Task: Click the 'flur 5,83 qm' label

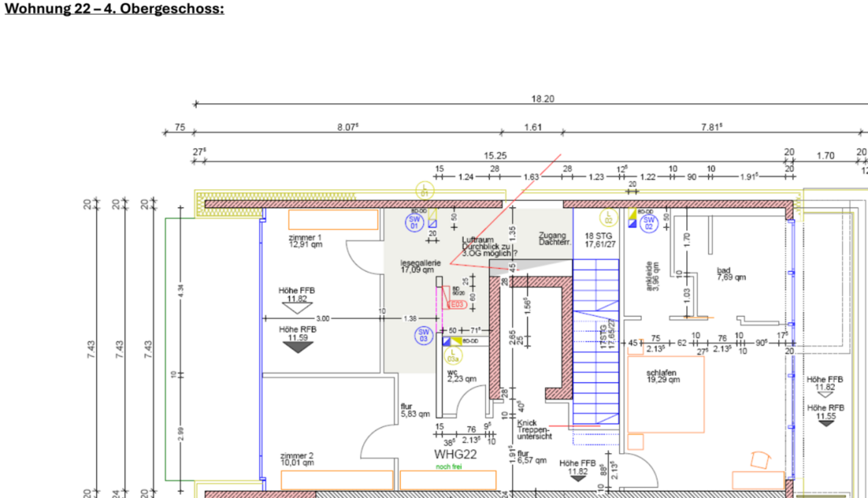Action: click(x=415, y=410)
